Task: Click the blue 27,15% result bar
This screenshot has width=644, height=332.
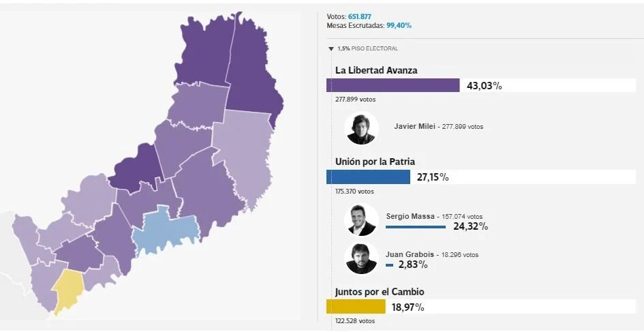Action: coord(368,177)
